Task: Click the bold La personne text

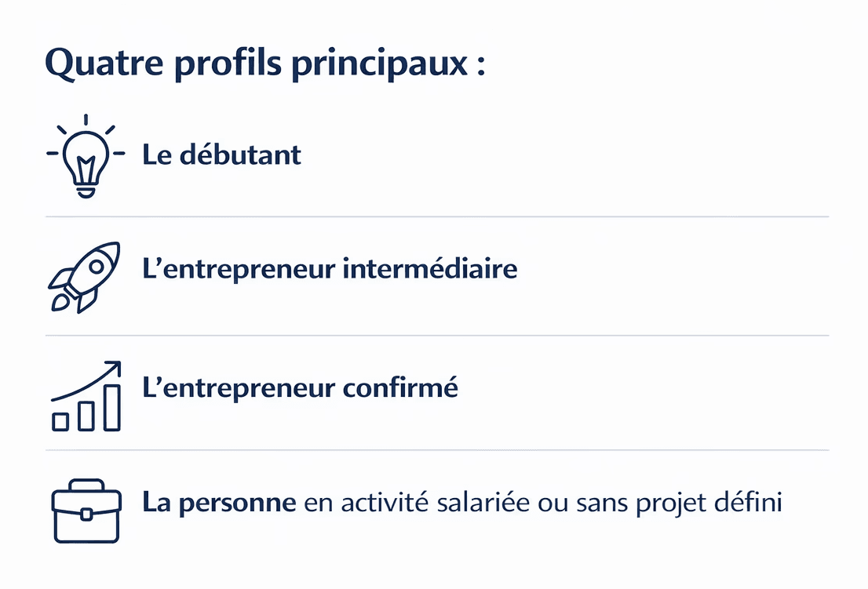Action: (x=219, y=503)
